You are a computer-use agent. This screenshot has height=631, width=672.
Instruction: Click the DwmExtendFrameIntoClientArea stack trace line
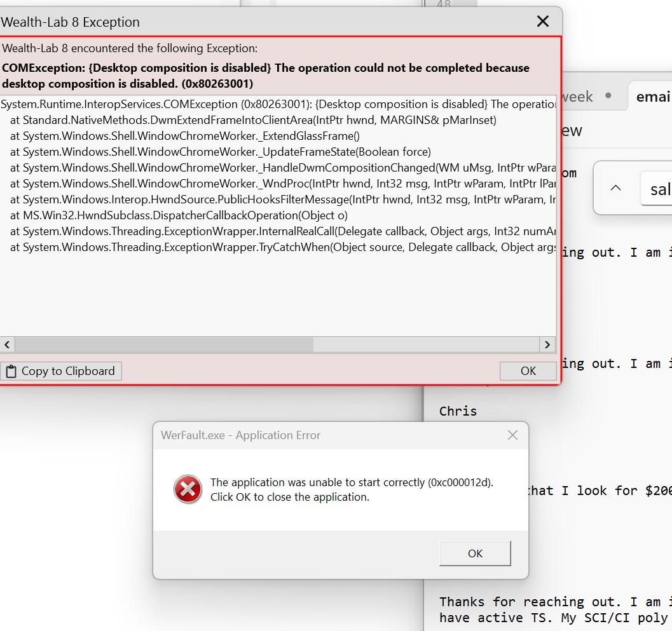pyautogui.click(x=253, y=120)
